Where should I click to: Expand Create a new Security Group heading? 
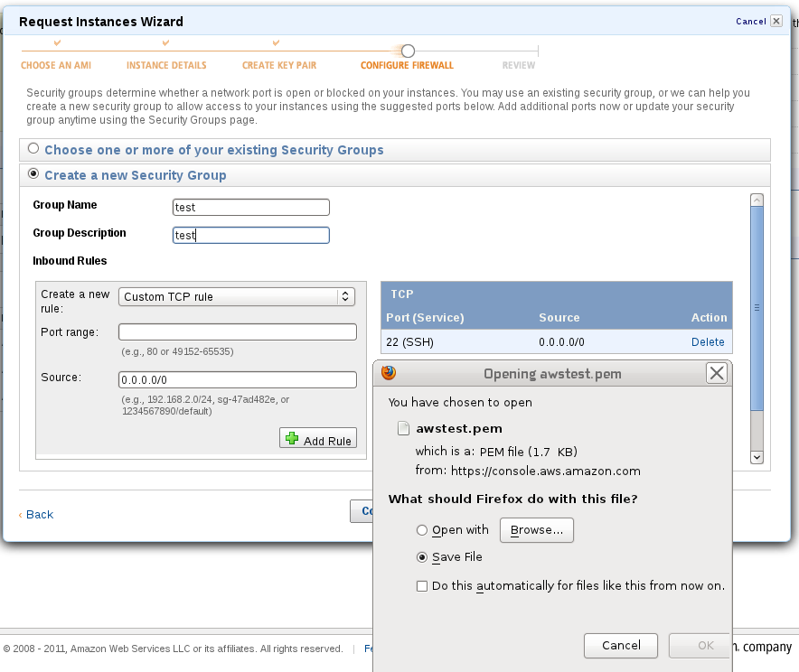pyautogui.click(x=136, y=175)
